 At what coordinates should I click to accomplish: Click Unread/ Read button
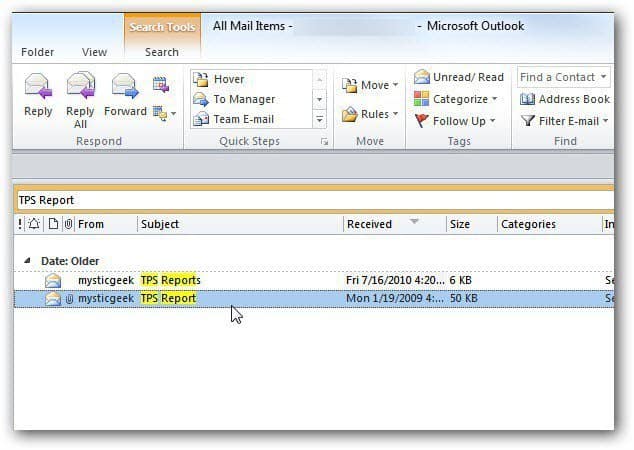click(459, 77)
